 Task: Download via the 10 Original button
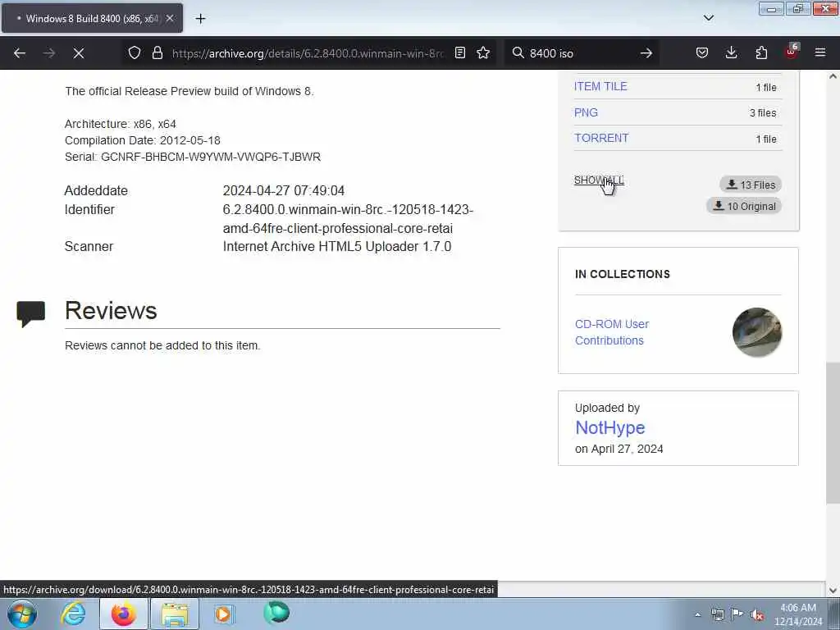(744, 206)
